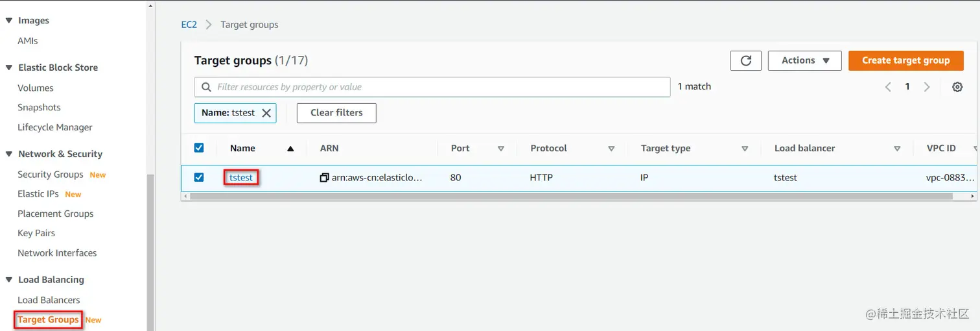Open the Actions dropdown
980x331 pixels.
[805, 60]
